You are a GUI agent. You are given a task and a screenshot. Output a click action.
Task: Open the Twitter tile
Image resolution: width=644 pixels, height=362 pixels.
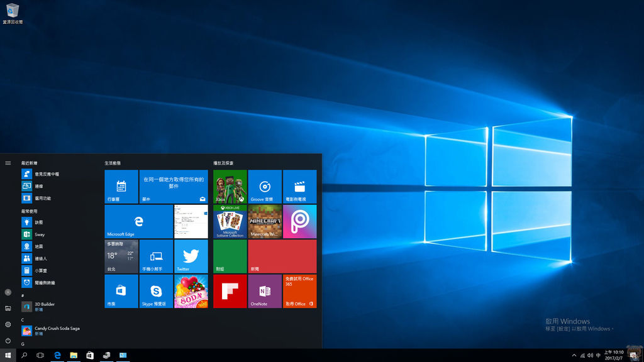(x=191, y=256)
